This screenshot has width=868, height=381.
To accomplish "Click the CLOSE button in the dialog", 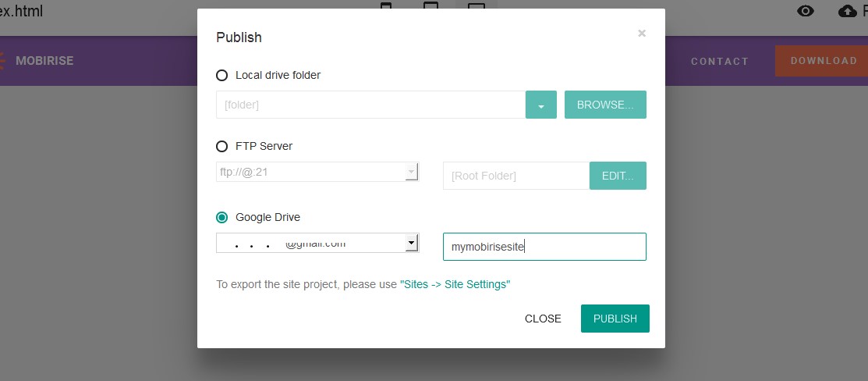I will tap(543, 319).
